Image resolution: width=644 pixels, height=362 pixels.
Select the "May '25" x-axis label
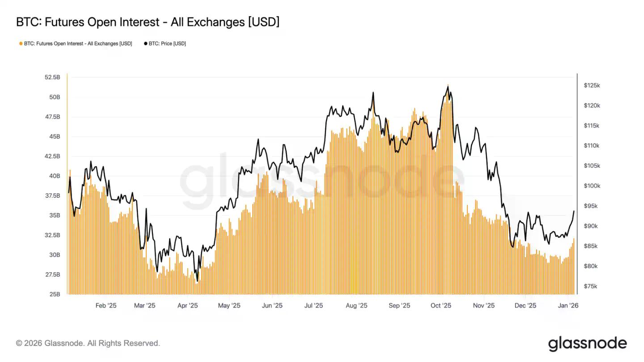pyautogui.click(x=229, y=306)
